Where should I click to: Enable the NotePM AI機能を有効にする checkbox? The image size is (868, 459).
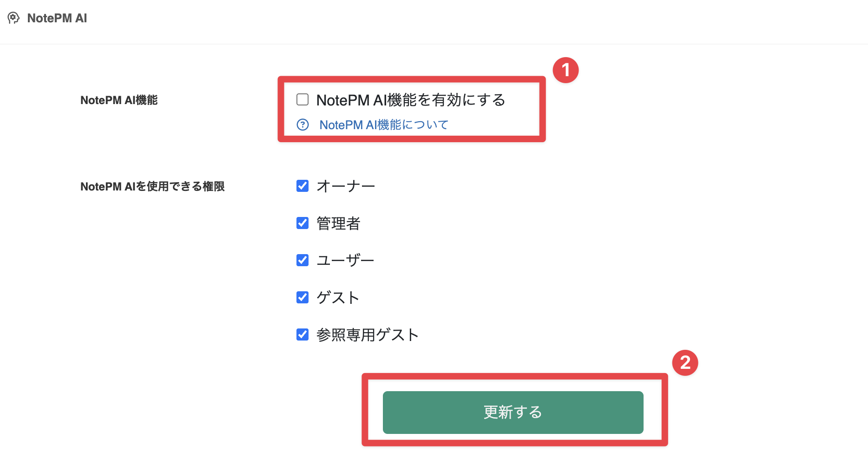coord(302,99)
